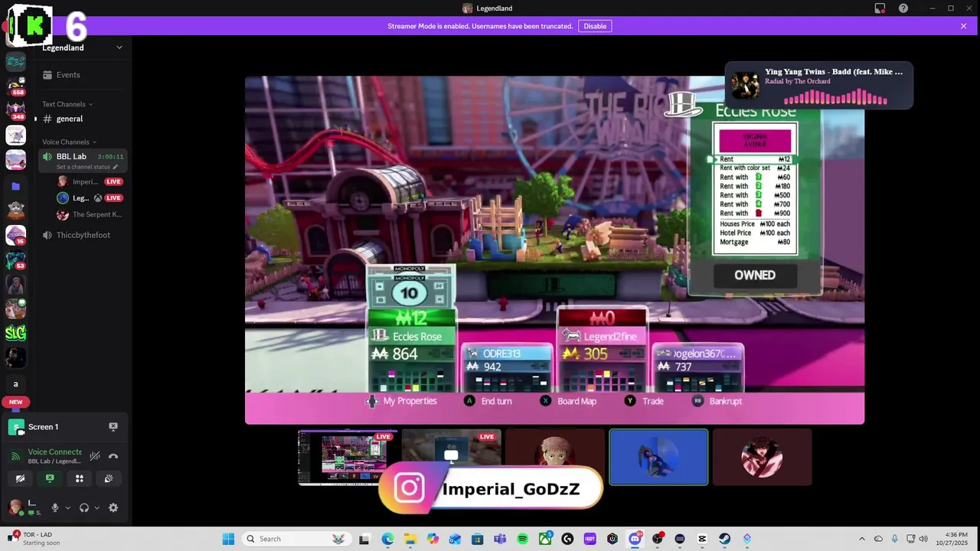Open Steam from the taskbar
Viewport: 980px width, 551px height.
(x=724, y=539)
